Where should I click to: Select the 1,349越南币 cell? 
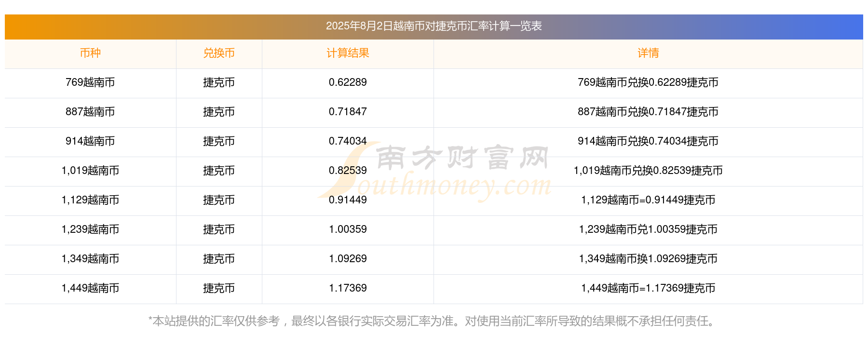click(90, 259)
